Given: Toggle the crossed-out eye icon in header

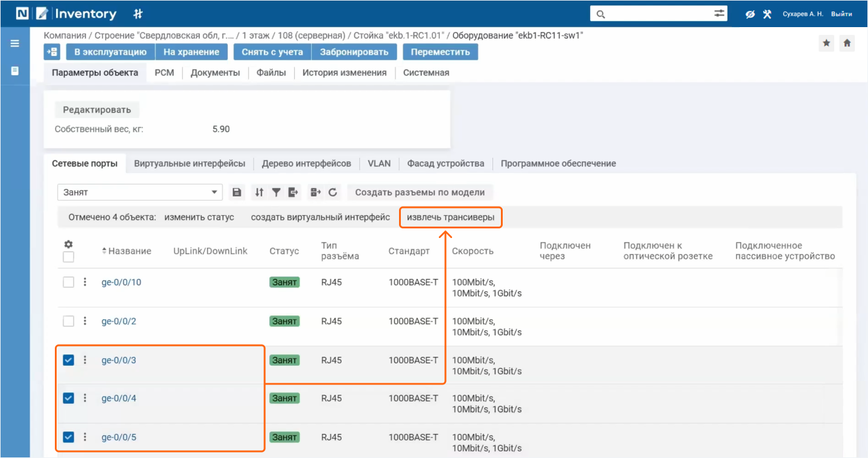Looking at the screenshot, I should (750, 14).
